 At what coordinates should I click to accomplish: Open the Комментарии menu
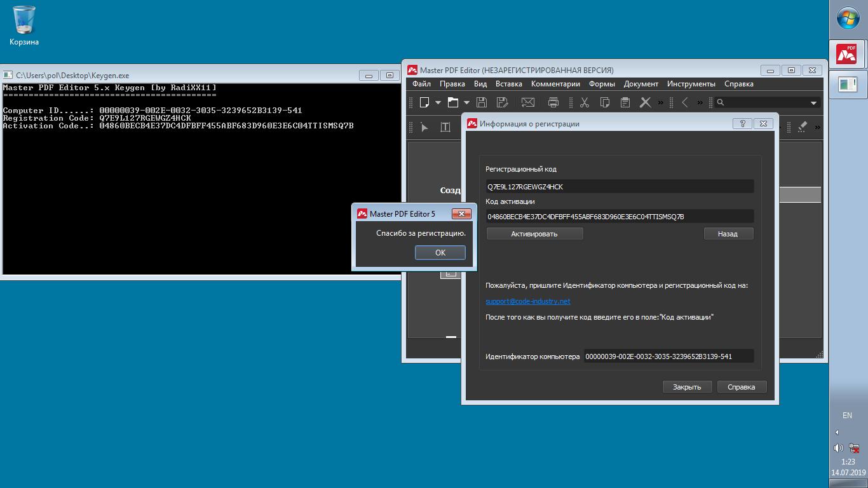556,84
